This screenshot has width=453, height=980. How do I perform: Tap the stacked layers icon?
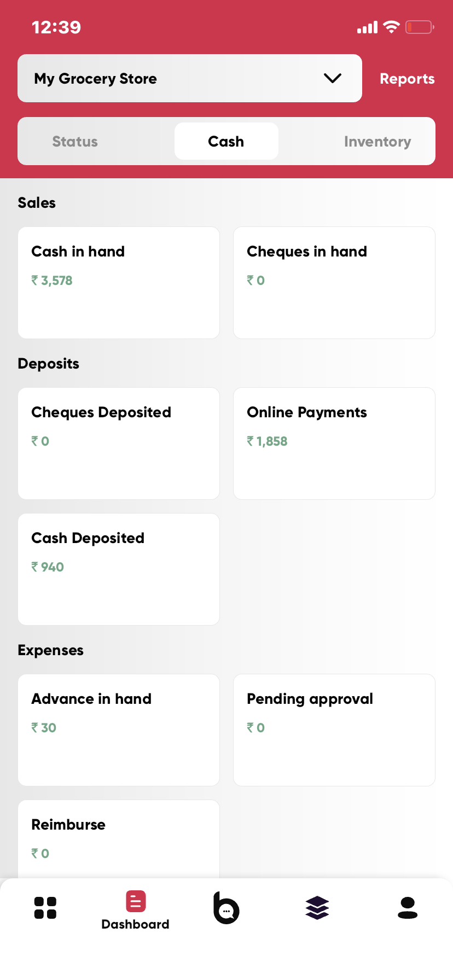point(317,908)
